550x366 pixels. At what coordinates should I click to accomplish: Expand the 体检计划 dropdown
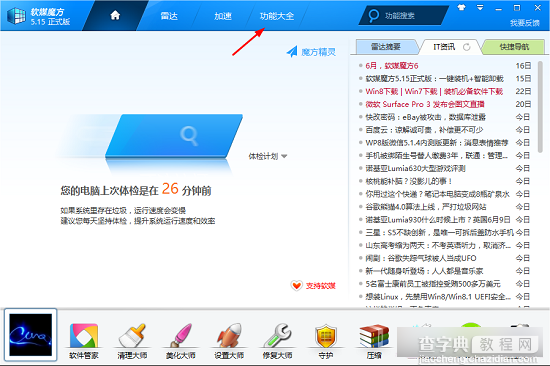pos(268,156)
